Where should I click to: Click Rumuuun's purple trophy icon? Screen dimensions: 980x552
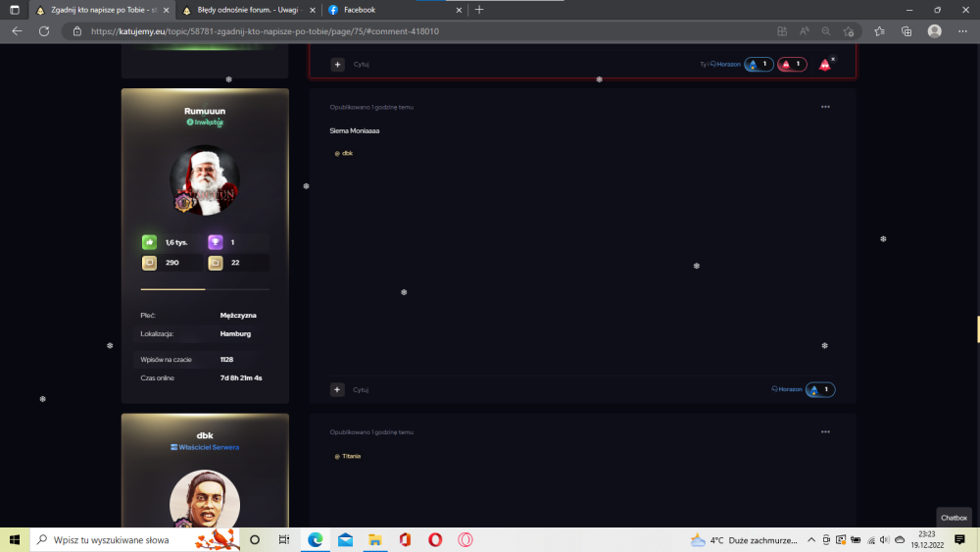(x=215, y=242)
